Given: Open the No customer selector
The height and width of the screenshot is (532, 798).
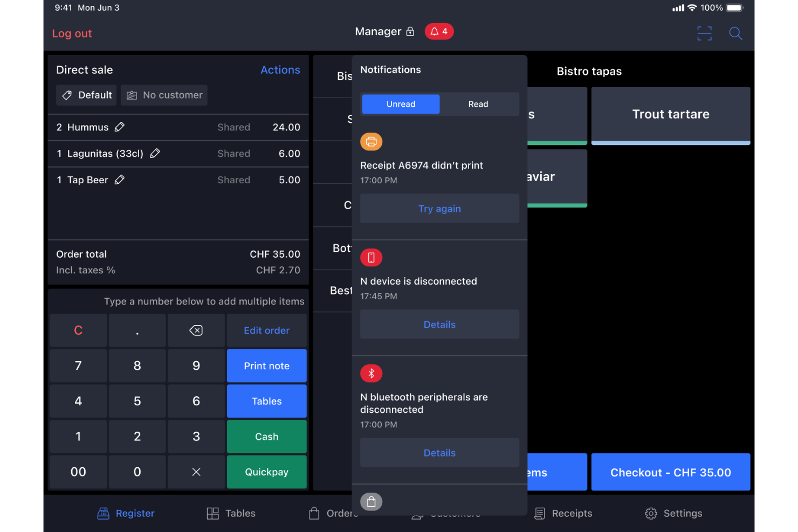Looking at the screenshot, I should [x=164, y=95].
